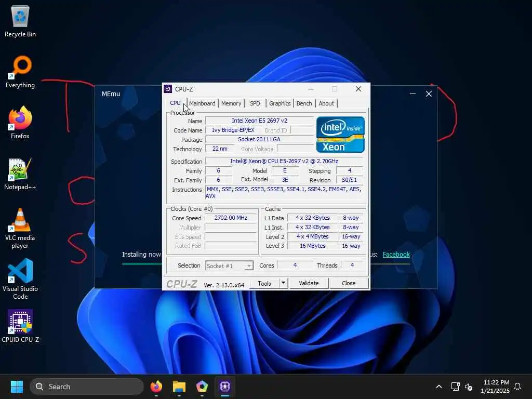Click the Intel Xeon logo badge
The height and width of the screenshot is (399, 532).
pyautogui.click(x=340, y=135)
